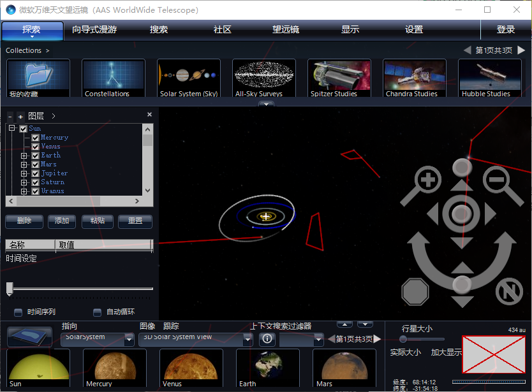Select the Mars thumbnail in bottom strip

click(x=344, y=368)
